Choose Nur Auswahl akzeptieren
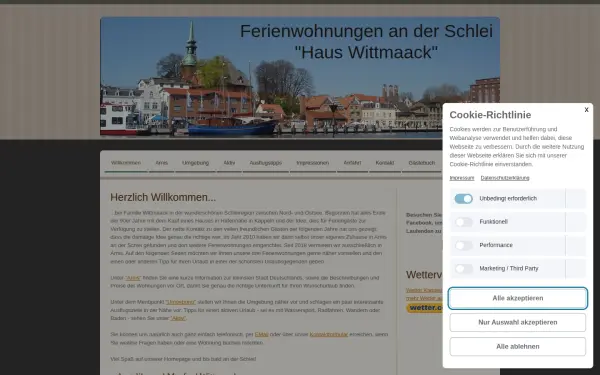The width and height of the screenshot is (600, 375). click(x=518, y=322)
